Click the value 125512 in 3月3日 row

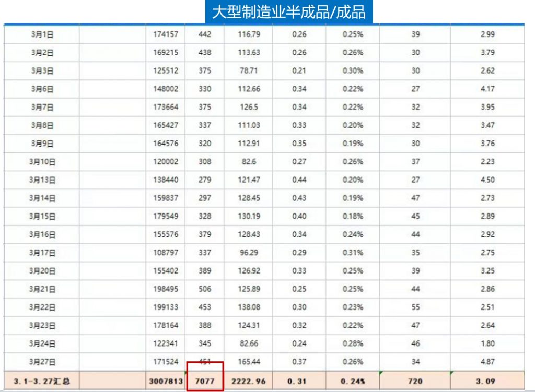coord(166,70)
